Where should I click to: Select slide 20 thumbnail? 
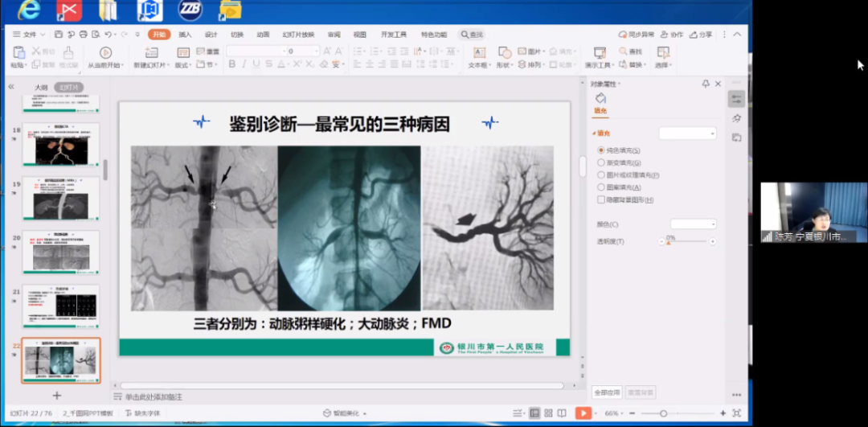[x=61, y=252]
